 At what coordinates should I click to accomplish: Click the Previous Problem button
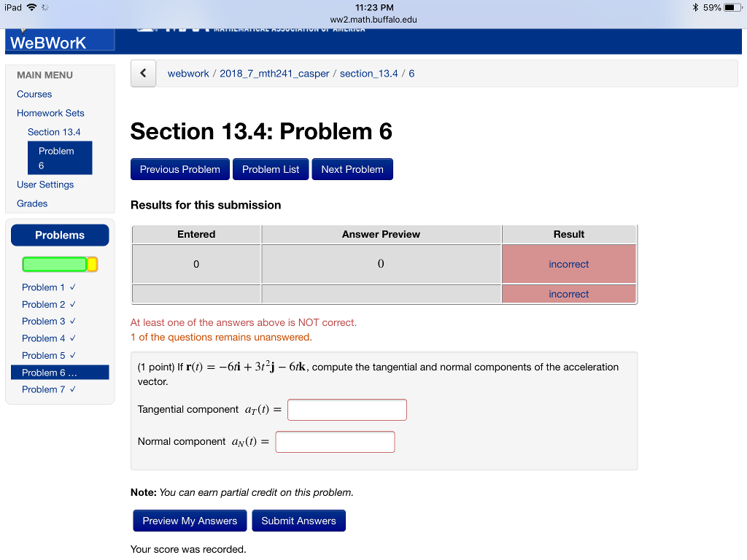coord(180,169)
